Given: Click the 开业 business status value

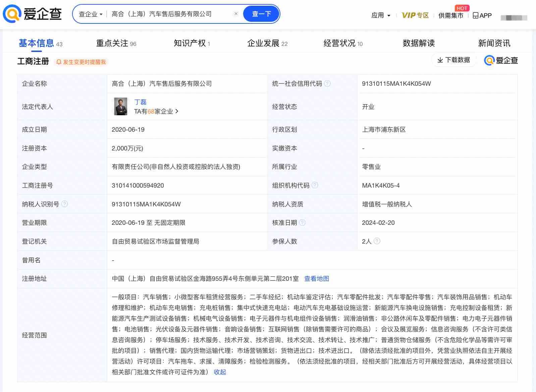Looking at the screenshot, I should (x=368, y=107).
